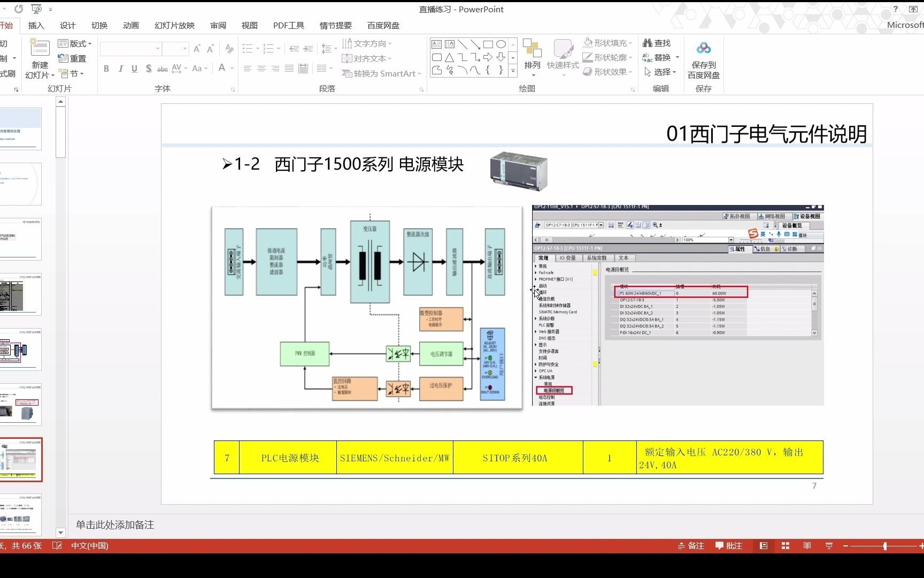Toggle italic formatting
This screenshot has width=924, height=578.
120,69
